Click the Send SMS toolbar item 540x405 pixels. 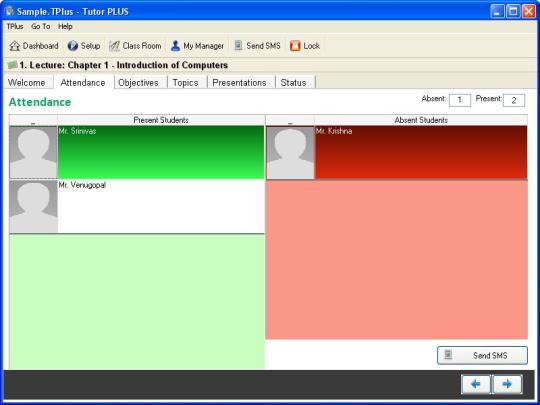click(257, 46)
